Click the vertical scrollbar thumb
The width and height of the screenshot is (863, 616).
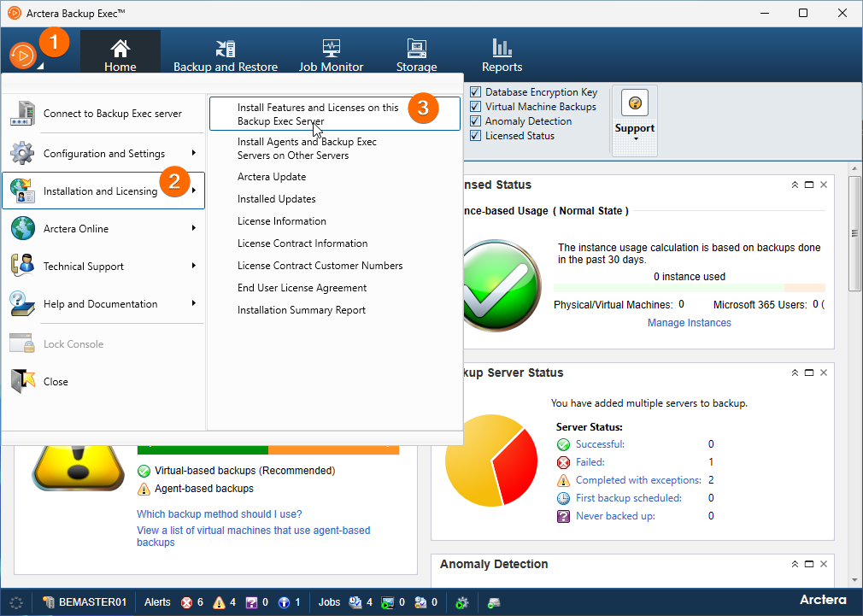[854, 233]
